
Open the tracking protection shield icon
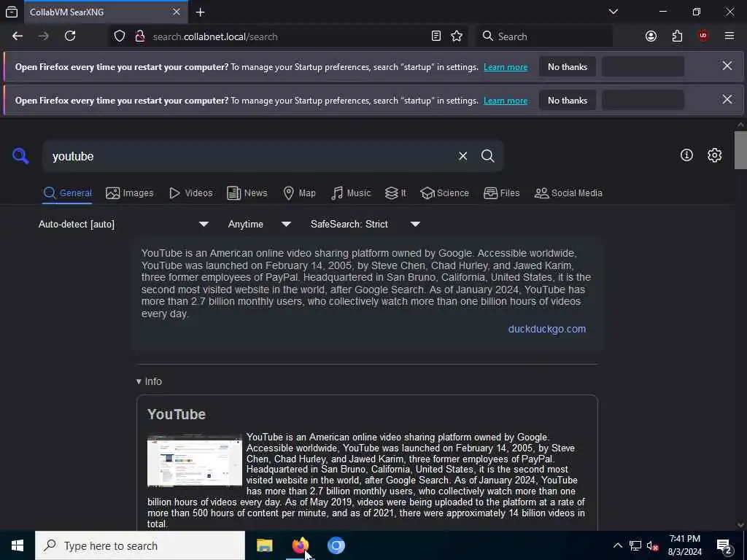[x=120, y=36]
